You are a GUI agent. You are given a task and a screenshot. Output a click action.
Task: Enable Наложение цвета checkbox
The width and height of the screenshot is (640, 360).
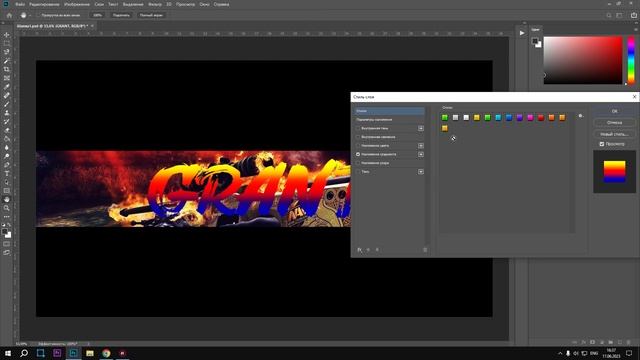click(x=358, y=146)
